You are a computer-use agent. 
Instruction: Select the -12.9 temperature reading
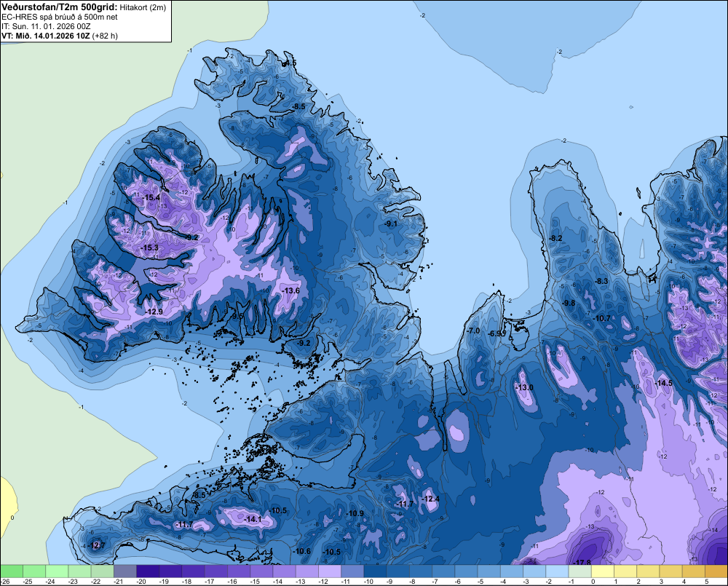pos(154,312)
